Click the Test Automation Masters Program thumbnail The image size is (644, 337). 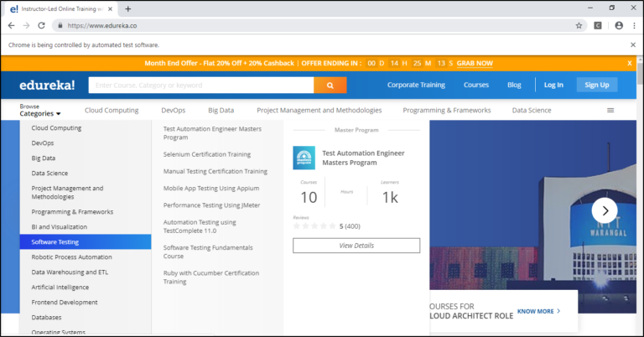tap(304, 158)
